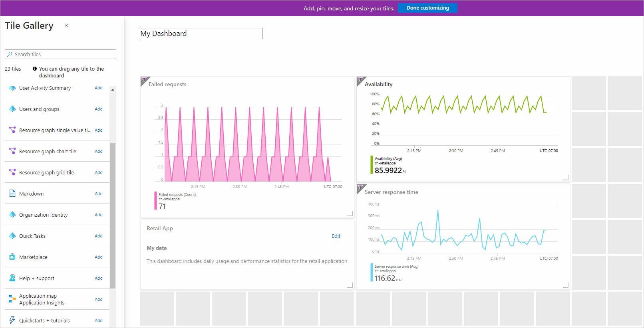Image resolution: width=644 pixels, height=328 pixels.
Task: Click the My Dashboard name field
Action: (x=200, y=34)
